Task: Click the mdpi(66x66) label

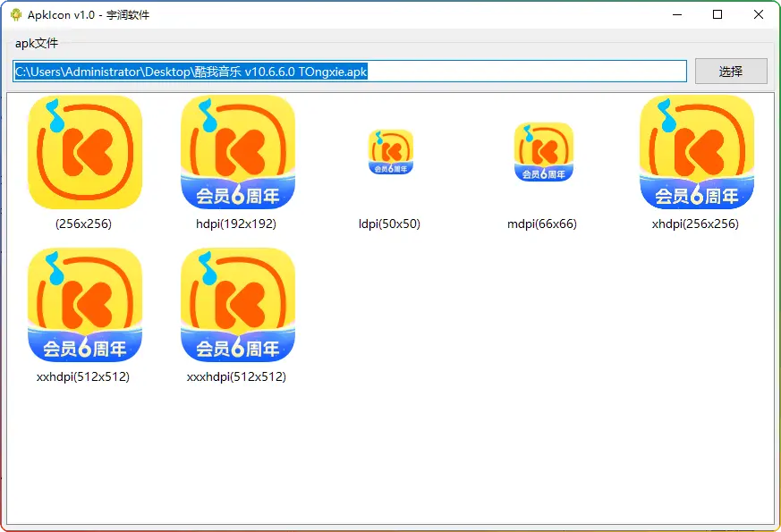Action: click(x=542, y=224)
